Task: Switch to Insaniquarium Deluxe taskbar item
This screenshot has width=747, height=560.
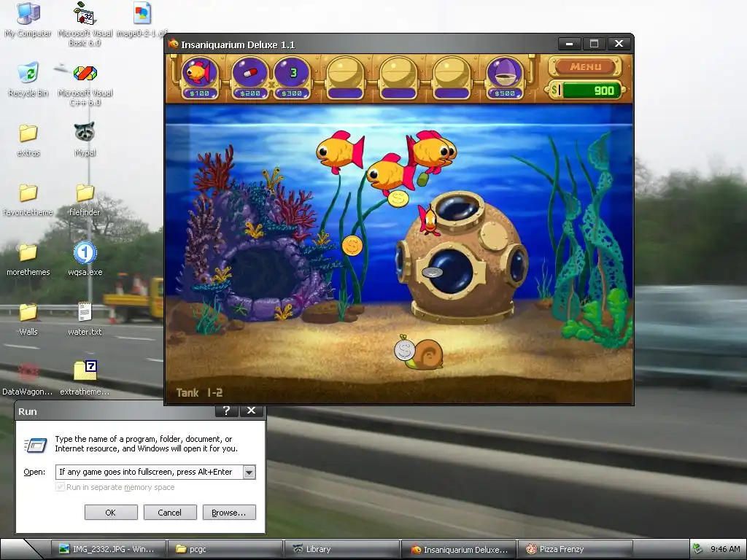Action: 459,549
